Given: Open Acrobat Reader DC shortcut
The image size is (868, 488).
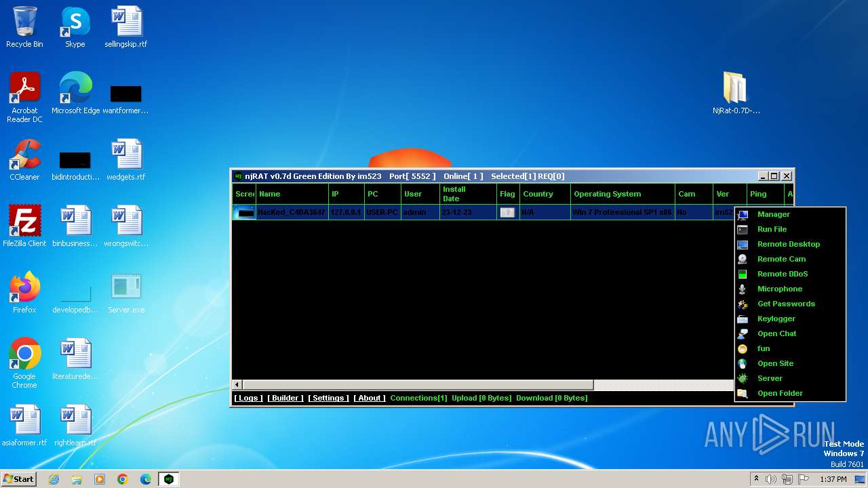Looking at the screenshot, I should (24, 98).
